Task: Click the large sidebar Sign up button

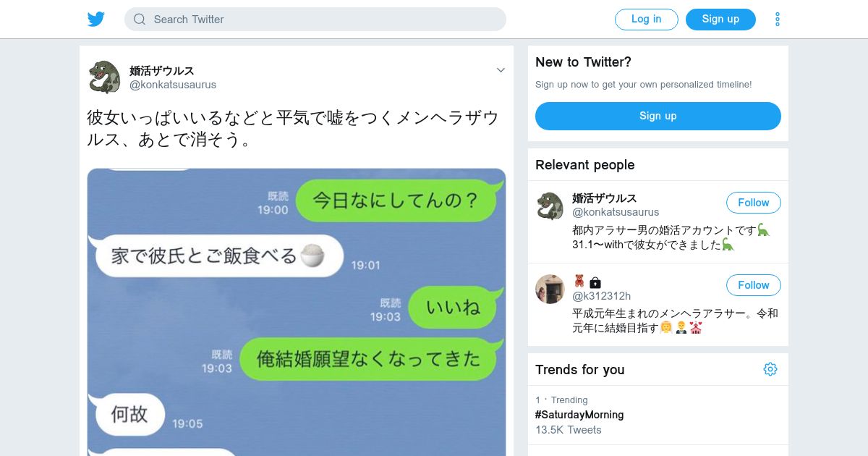Action: [658, 116]
